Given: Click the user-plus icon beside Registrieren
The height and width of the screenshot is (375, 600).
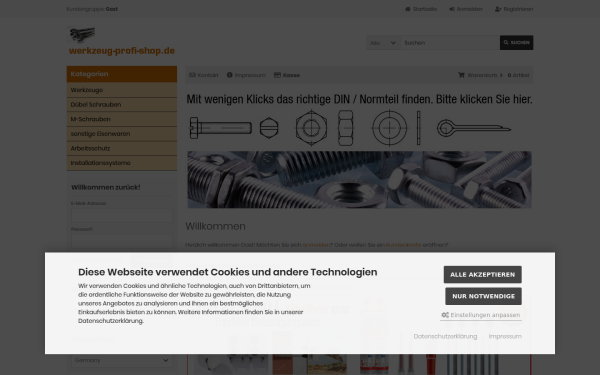Looking at the screenshot, I should [x=498, y=9].
